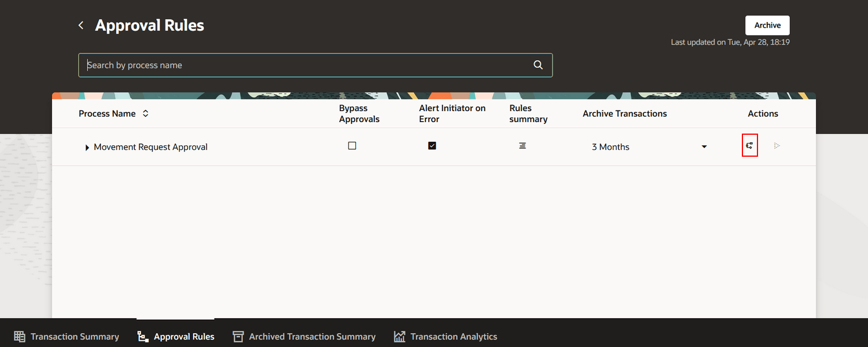Click the Alert Initiator on Error header
The image size is (868, 347).
453,114
